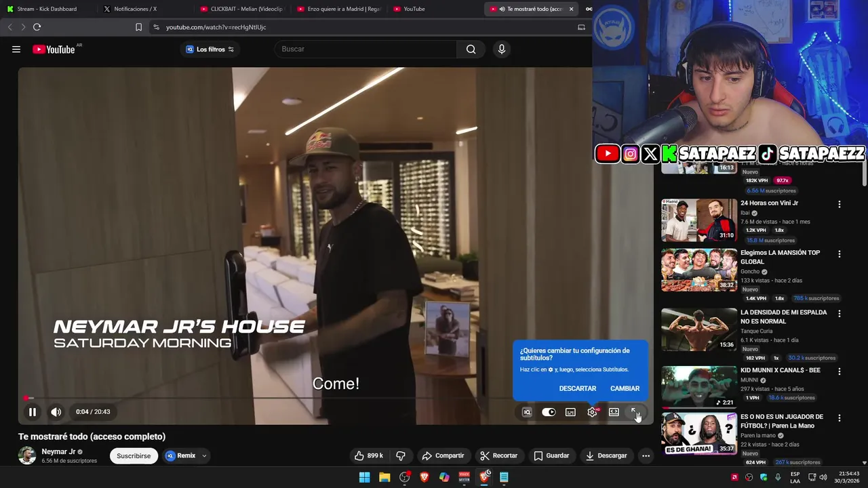Open options for Elegimos LA MANSIÓN TOP GLOBAL
868x488 pixels.
840,254
